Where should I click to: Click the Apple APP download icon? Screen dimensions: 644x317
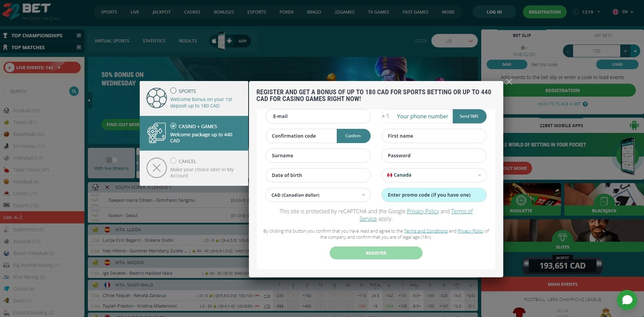click(214, 40)
